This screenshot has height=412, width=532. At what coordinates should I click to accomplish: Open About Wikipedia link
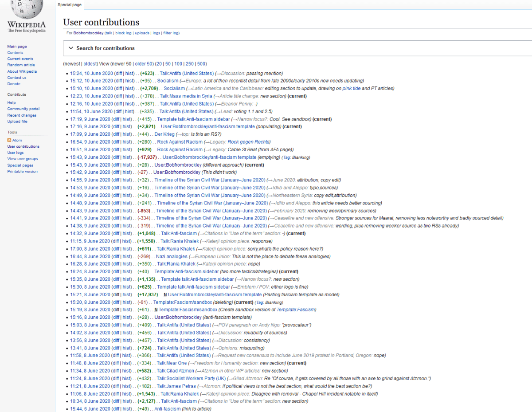22,71
